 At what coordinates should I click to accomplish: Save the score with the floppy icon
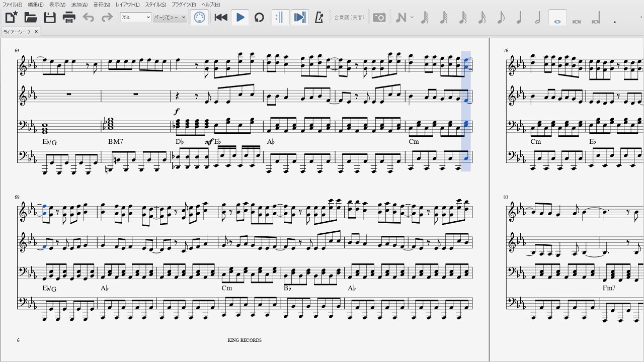50,18
